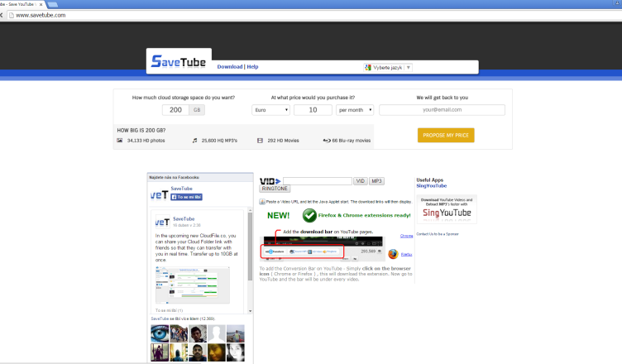Click the MP3 download button
622x364 pixels.
[x=376, y=181]
